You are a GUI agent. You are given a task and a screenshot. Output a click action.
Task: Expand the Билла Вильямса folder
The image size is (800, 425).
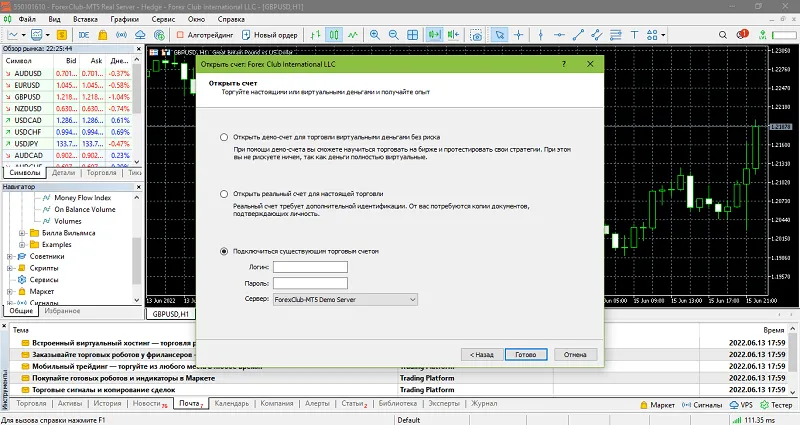click(22, 233)
